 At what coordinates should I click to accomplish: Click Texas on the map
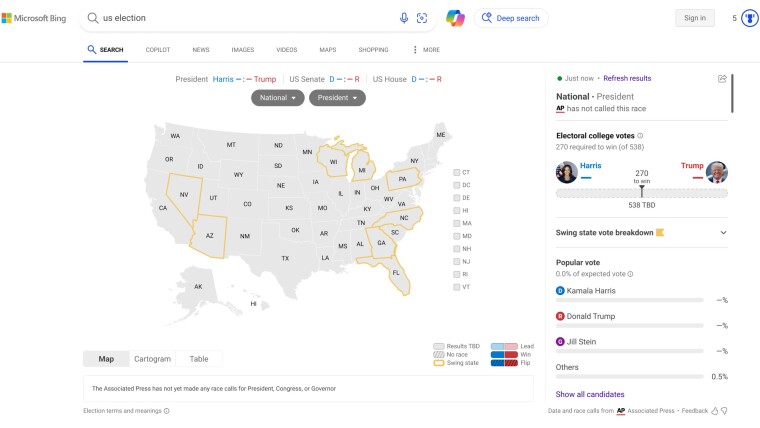[285, 258]
